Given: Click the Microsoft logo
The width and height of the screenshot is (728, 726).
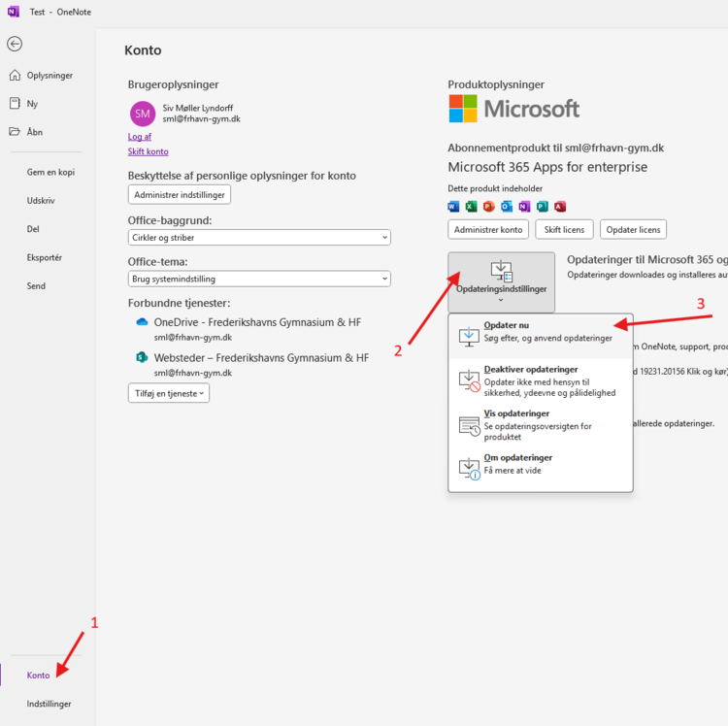Looking at the screenshot, I should coord(514,109).
